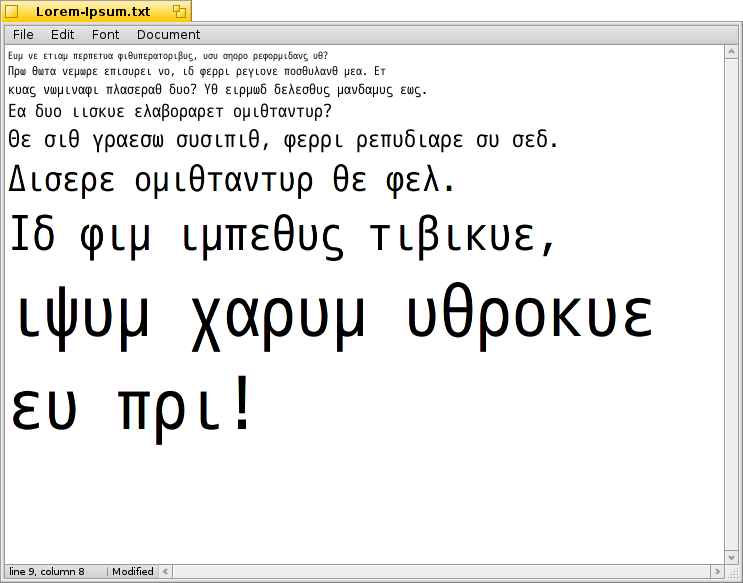Select the Lorem-Ipsum.txt title tab
743x583 pixels.
point(96,11)
